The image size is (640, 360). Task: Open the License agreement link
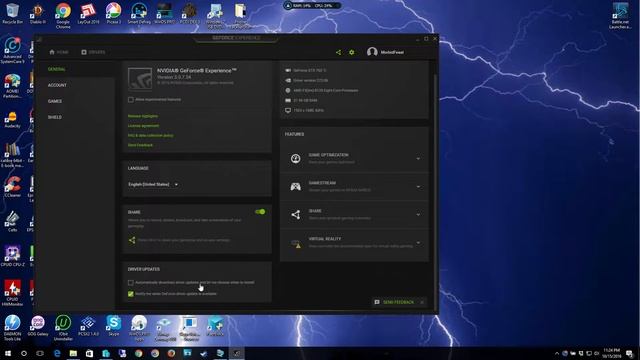tap(143, 126)
